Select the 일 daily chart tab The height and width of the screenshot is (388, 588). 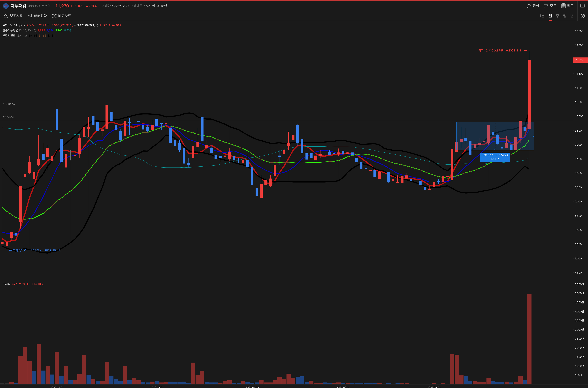(x=550, y=16)
